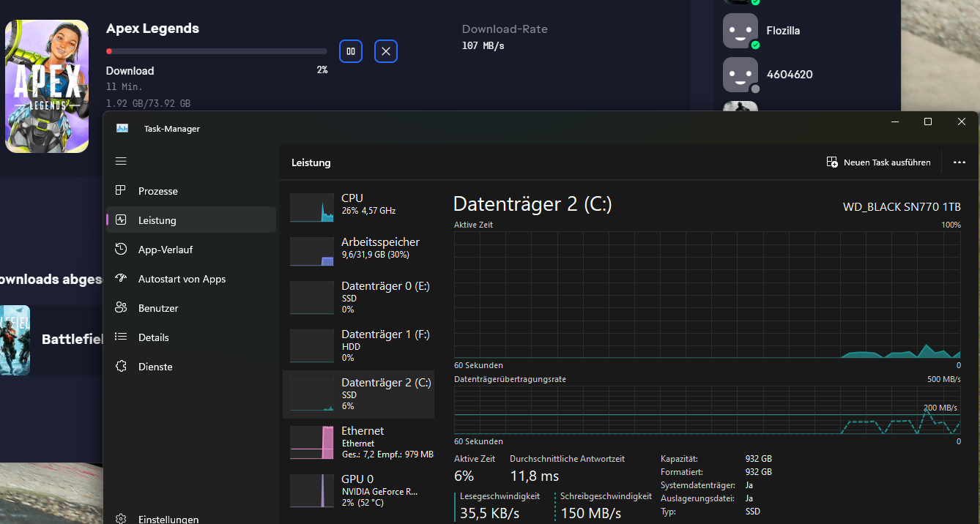The image size is (980, 524).
Task: Click the 1.92 GB/73.92 GB download size
Action: (148, 103)
